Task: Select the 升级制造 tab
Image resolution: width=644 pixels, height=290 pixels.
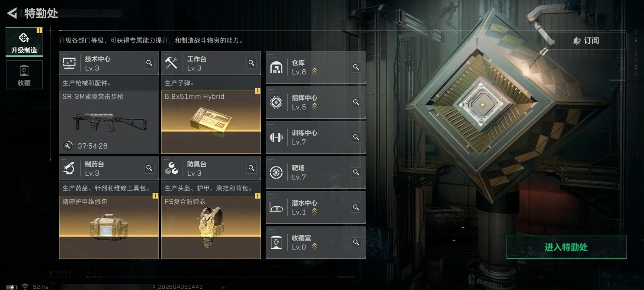Action: [x=24, y=42]
